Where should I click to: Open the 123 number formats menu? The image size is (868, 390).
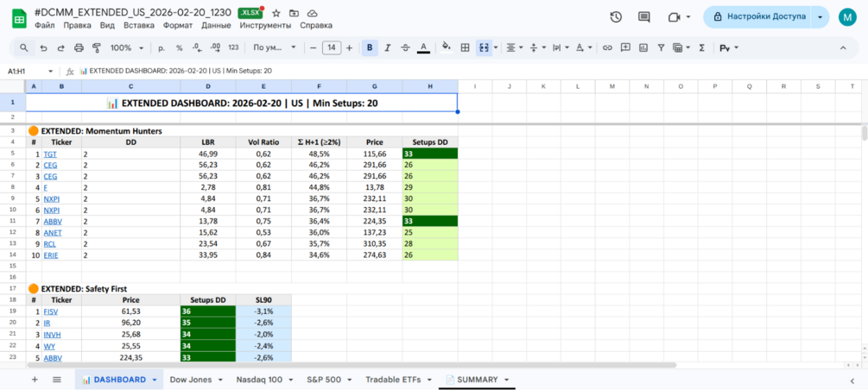233,48
